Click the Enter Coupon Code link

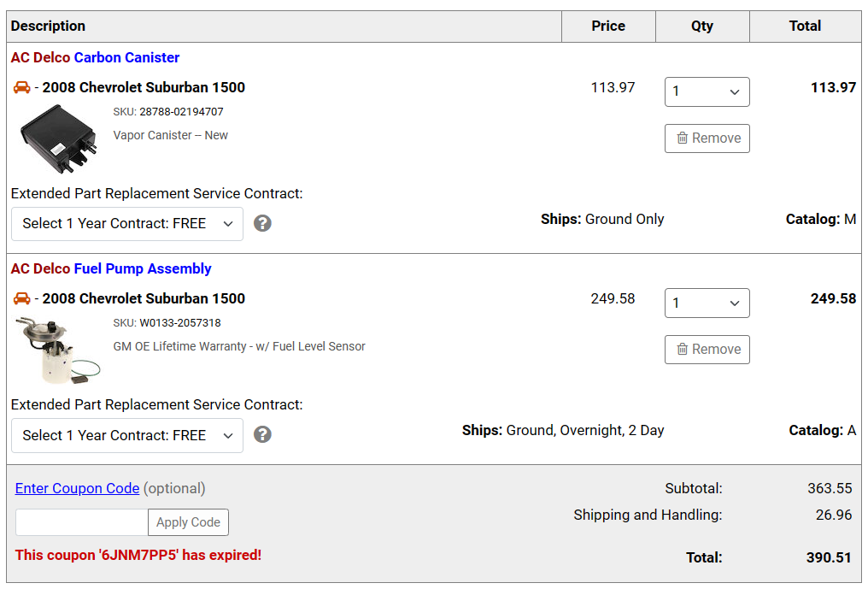(77, 488)
